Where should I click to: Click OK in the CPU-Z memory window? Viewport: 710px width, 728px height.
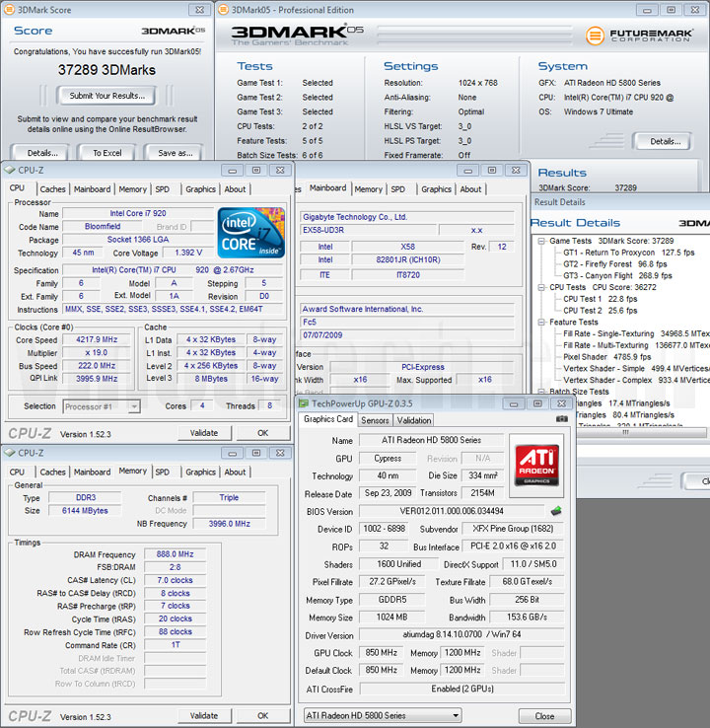pos(263,715)
